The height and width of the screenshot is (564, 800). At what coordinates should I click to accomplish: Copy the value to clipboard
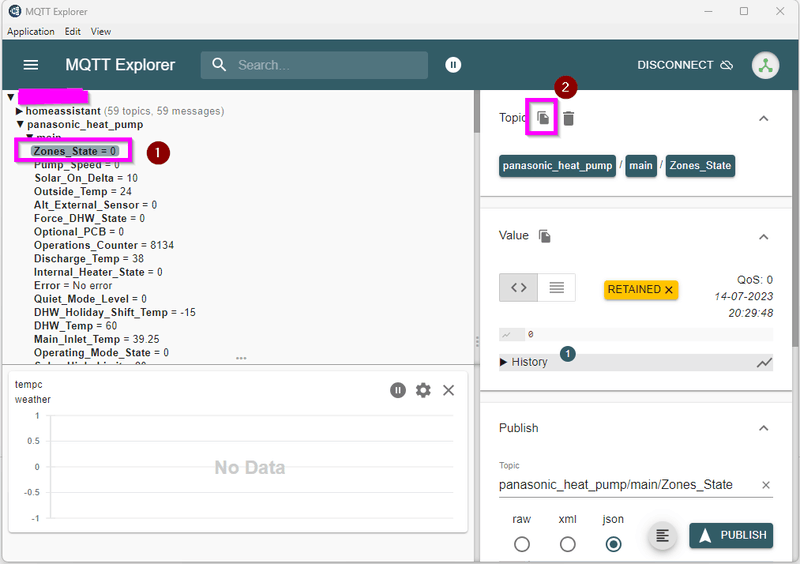tap(544, 236)
